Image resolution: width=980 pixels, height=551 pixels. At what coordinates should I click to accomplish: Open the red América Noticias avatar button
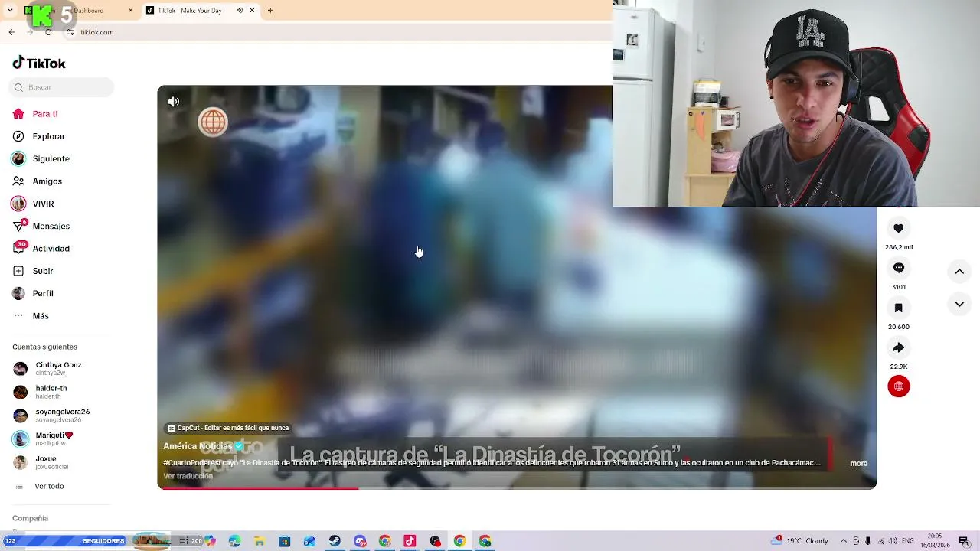point(899,386)
